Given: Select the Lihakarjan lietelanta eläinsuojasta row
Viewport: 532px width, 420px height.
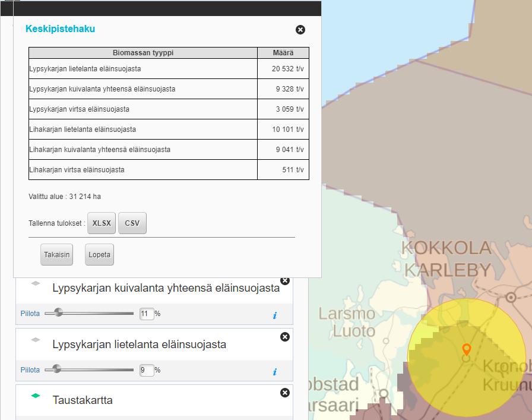Looking at the screenshot, I should click(169, 130).
